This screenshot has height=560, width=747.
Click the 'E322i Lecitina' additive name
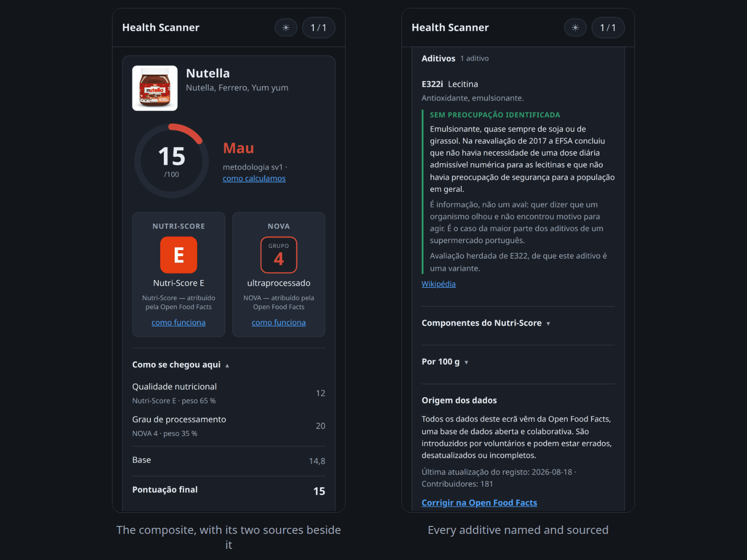click(x=450, y=84)
